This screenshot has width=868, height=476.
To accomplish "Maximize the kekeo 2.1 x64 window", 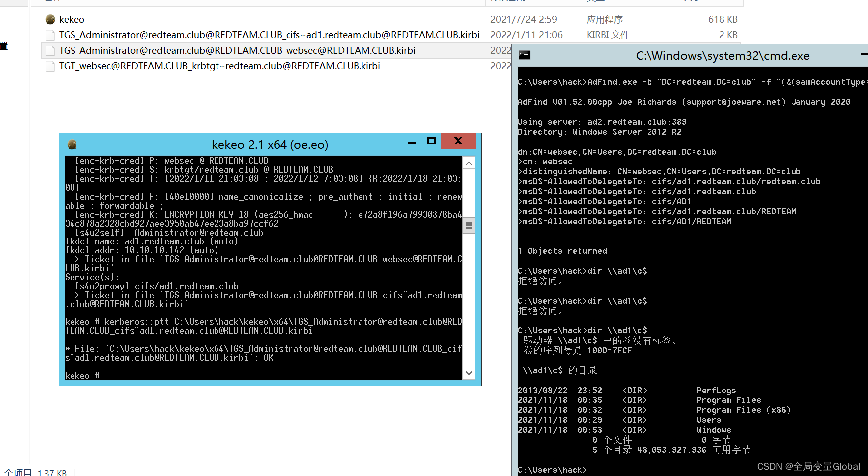I will [x=432, y=141].
